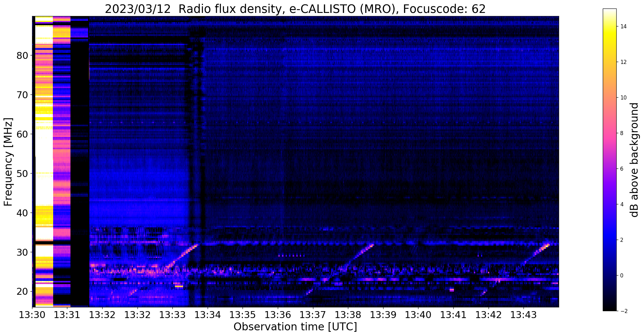Click the drifting bright streak ending at 32 MHz near 13:33
Screen dimensions: 644x336
pyautogui.click(x=182, y=256)
